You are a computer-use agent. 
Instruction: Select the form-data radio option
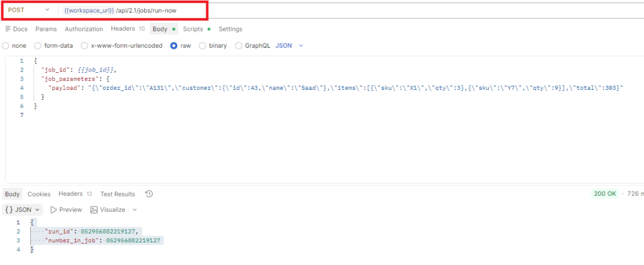38,46
